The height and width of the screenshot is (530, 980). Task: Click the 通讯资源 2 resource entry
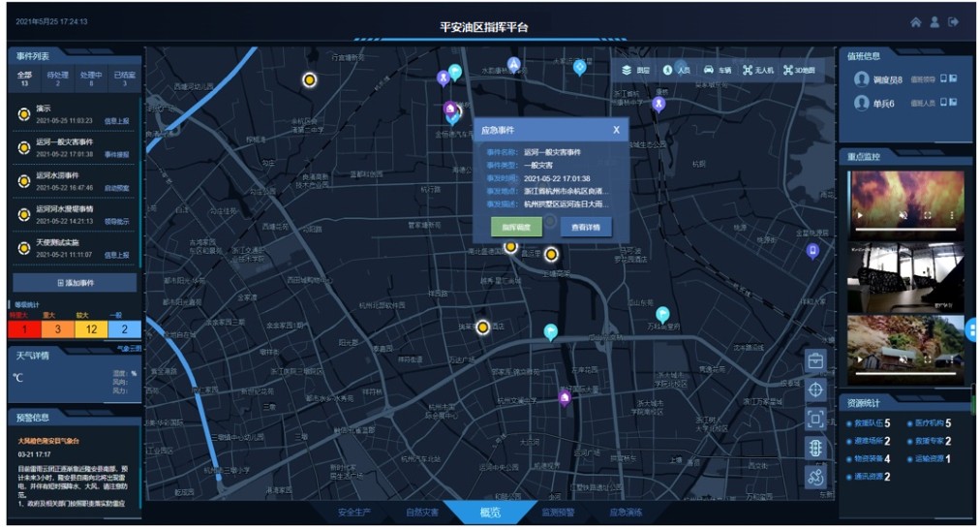[x=868, y=477]
